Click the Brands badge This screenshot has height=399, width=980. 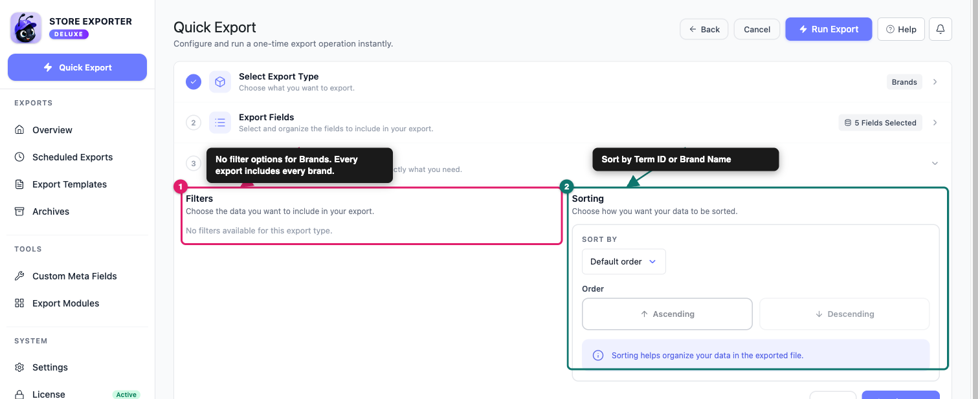click(x=904, y=82)
